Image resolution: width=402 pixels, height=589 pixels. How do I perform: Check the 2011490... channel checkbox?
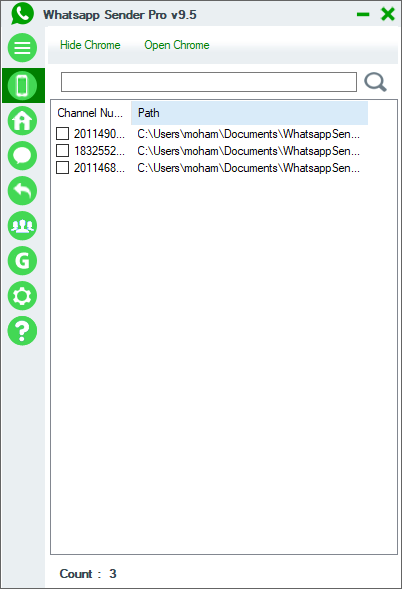pos(62,133)
